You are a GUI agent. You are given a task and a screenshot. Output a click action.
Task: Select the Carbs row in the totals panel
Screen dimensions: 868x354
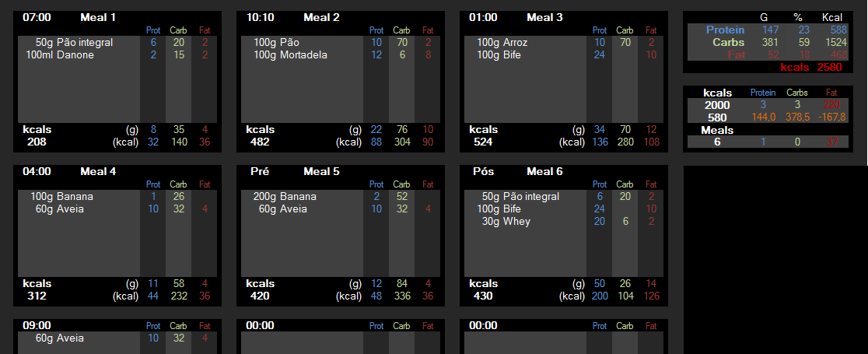coord(767,42)
